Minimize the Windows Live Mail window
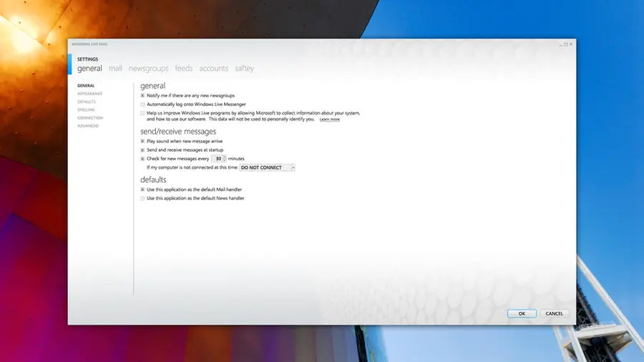Viewport: 644px width, 362px height. click(x=560, y=45)
